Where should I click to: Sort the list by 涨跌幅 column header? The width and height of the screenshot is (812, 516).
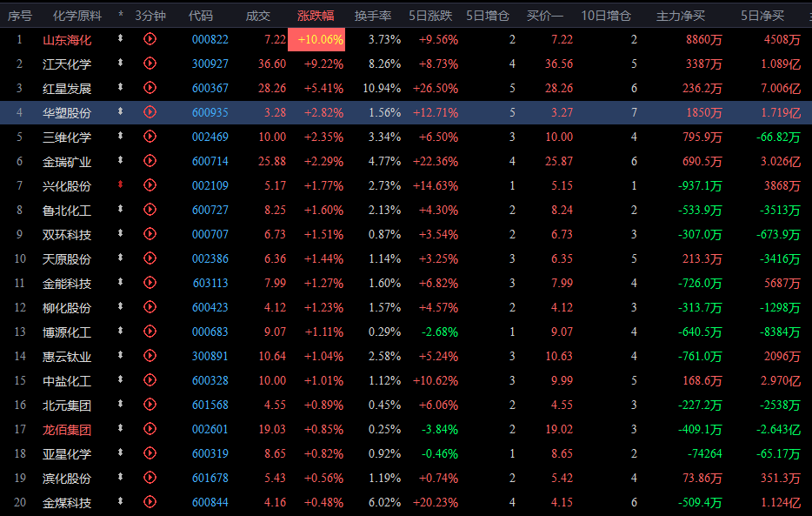pos(316,15)
